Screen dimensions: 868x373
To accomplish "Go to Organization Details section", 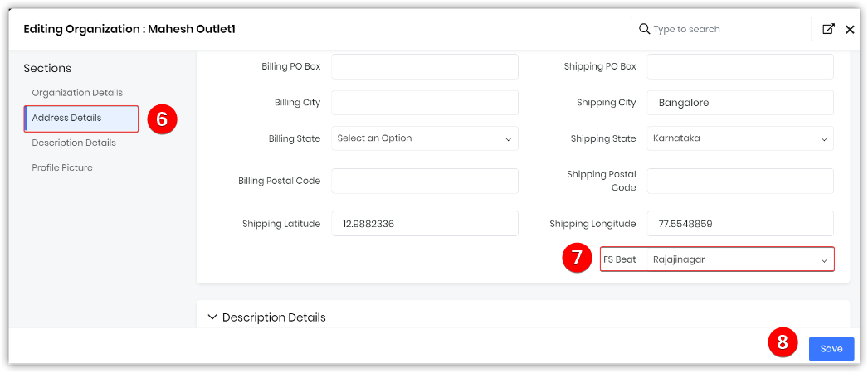I will [x=77, y=93].
